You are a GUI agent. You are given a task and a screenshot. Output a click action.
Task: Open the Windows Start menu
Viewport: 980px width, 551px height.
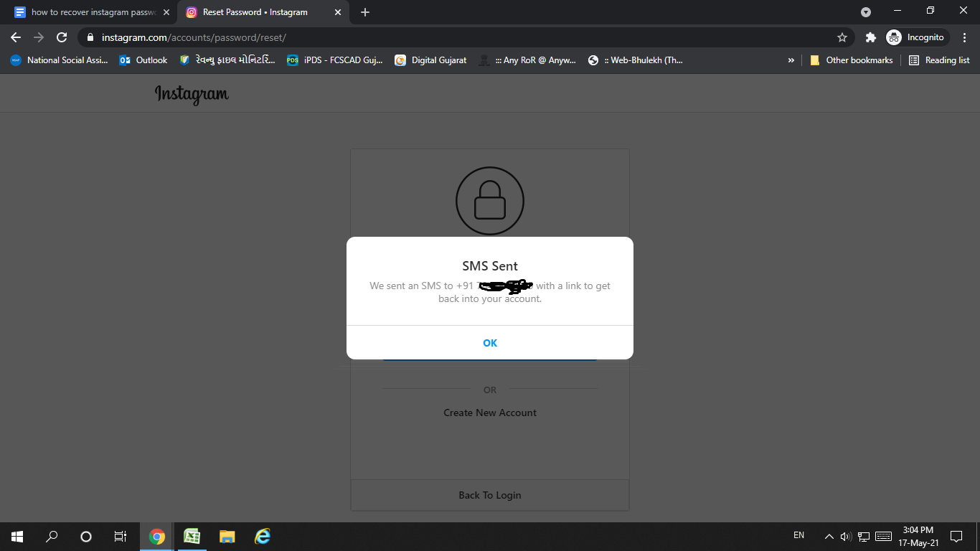pyautogui.click(x=17, y=537)
